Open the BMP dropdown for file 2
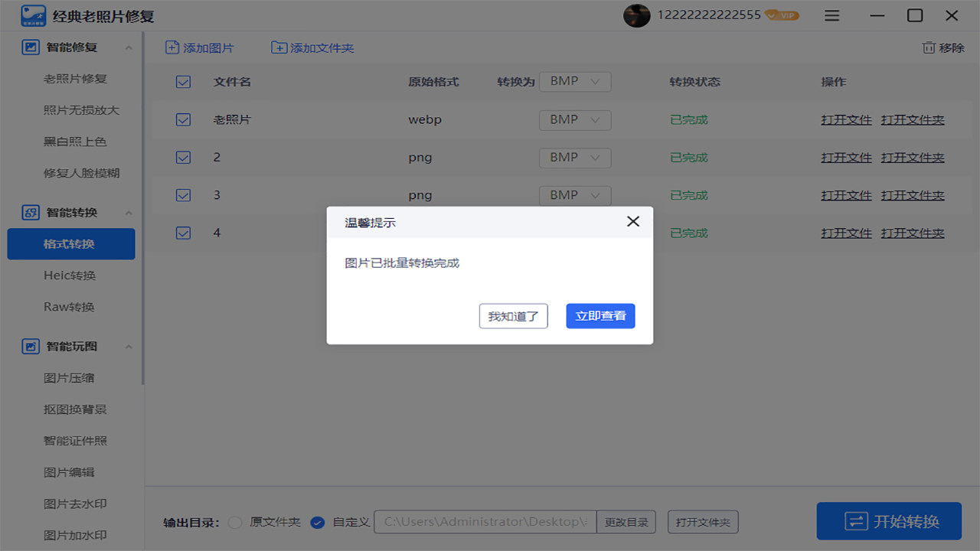The height and width of the screenshot is (551, 980). [x=575, y=158]
